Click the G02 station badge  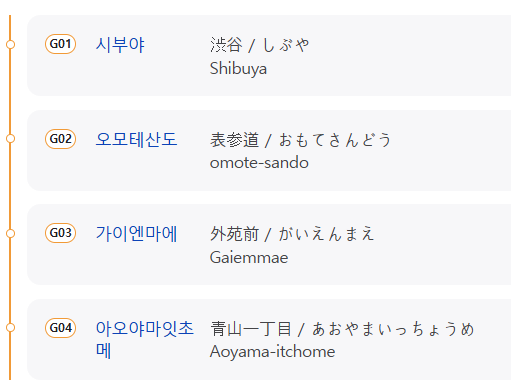(x=60, y=139)
